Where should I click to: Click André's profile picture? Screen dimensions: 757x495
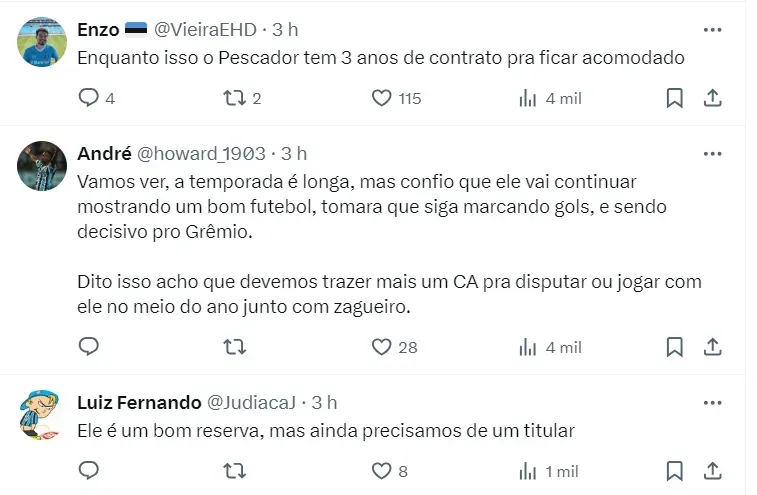[42, 167]
